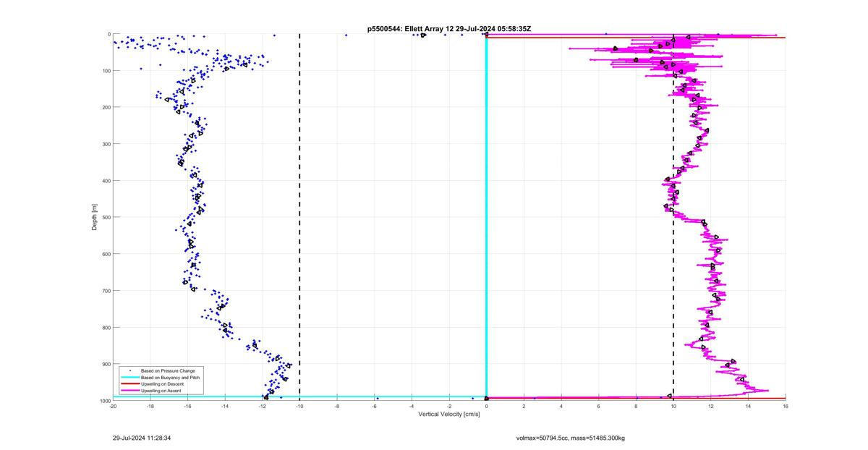Screen dimensions: 868x450
Task: Click the timestamp '29-Jul-2024 11:28:34' below the plot
Action: pos(142,438)
